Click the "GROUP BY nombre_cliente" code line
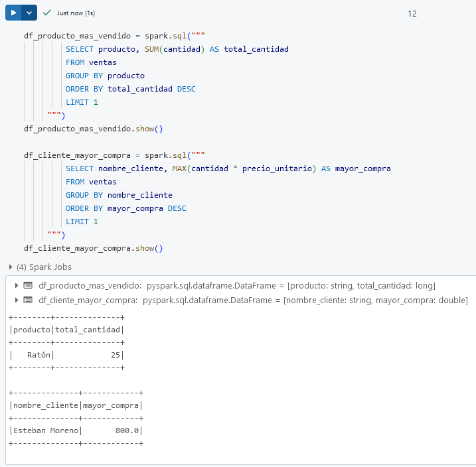 tap(119, 195)
